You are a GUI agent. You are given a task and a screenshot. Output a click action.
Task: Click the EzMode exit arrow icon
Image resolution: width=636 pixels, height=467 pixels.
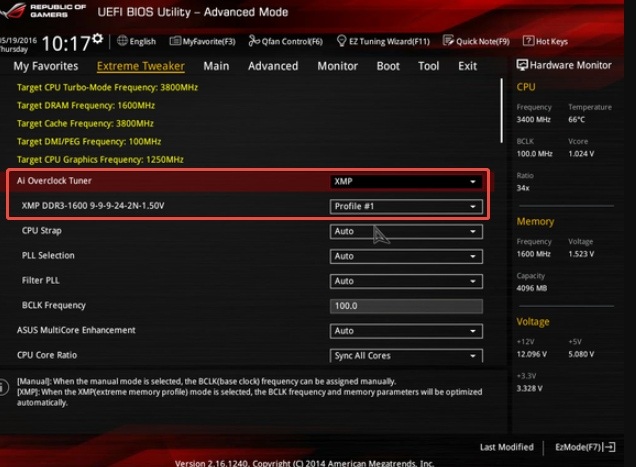tap(609, 447)
